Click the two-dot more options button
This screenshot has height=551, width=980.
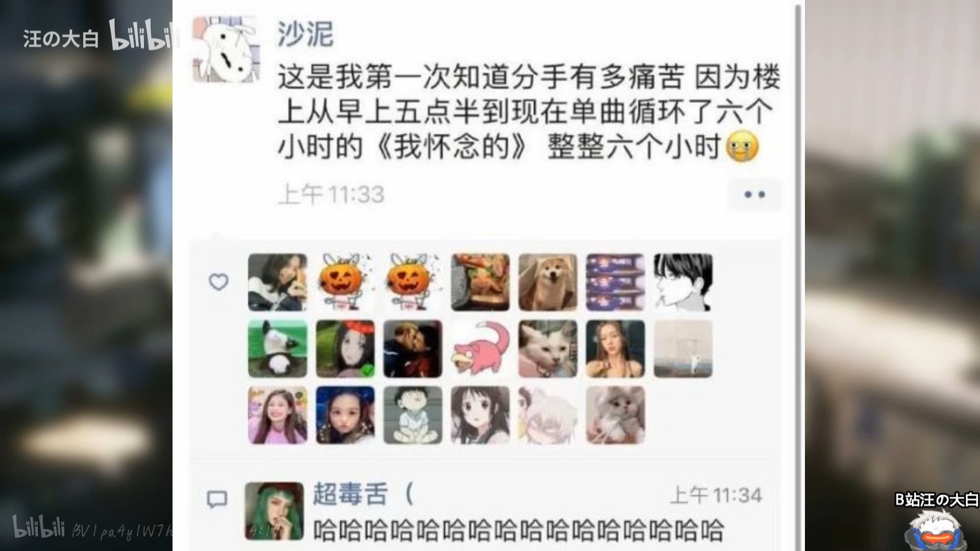tap(754, 194)
